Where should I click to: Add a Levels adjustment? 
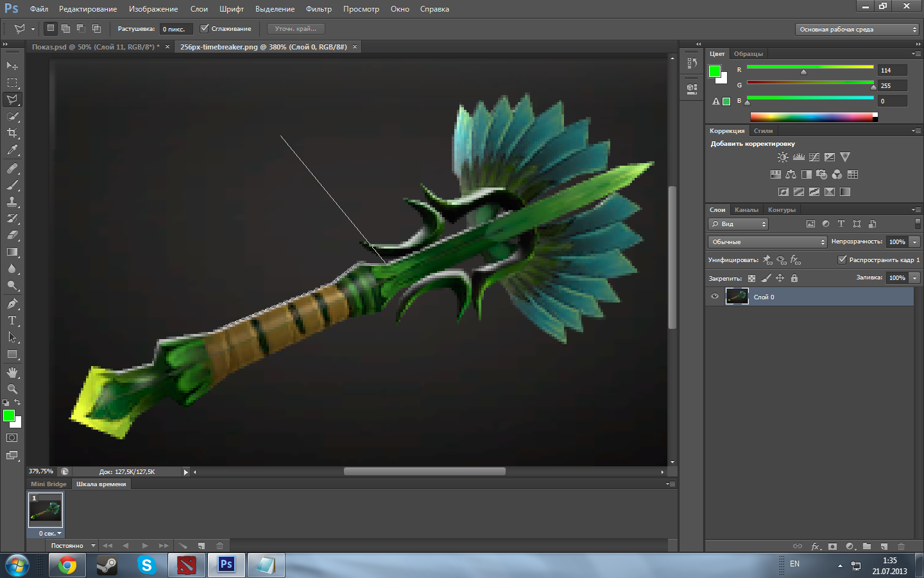point(799,157)
